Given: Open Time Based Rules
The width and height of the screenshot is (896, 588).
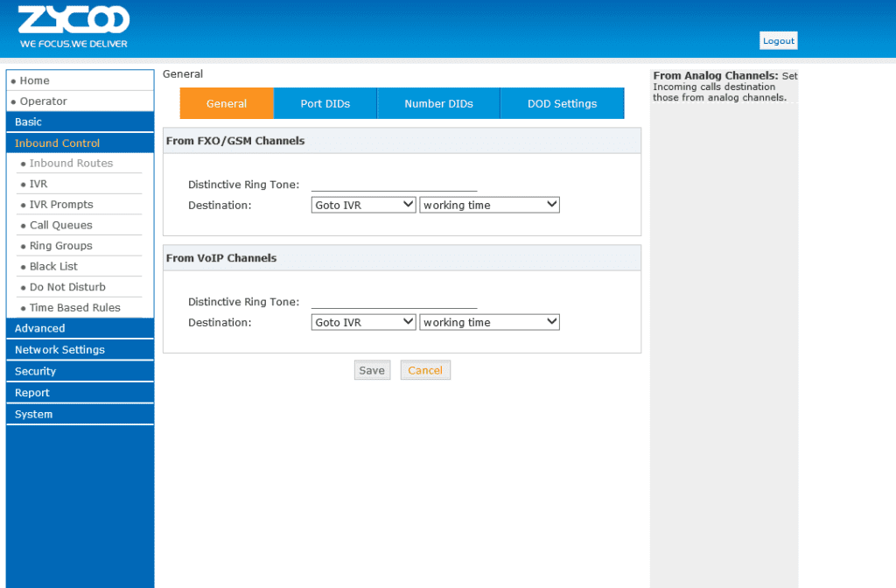Looking at the screenshot, I should click(74, 308).
